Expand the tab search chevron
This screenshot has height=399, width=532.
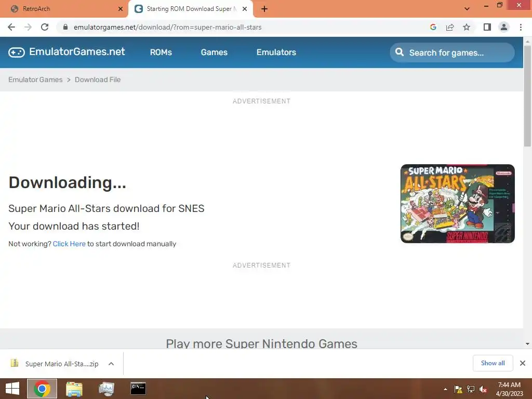pos(467,9)
